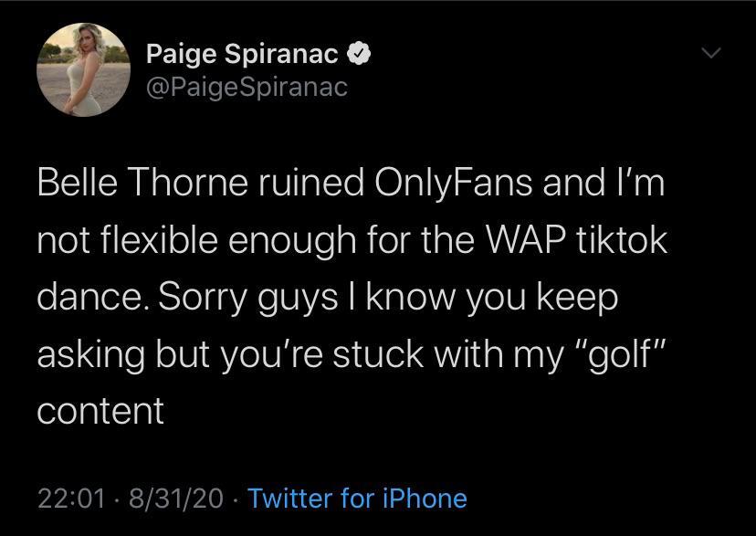756x536 pixels.
Task: Click the word "content" ending the tweet
Action: (x=100, y=410)
